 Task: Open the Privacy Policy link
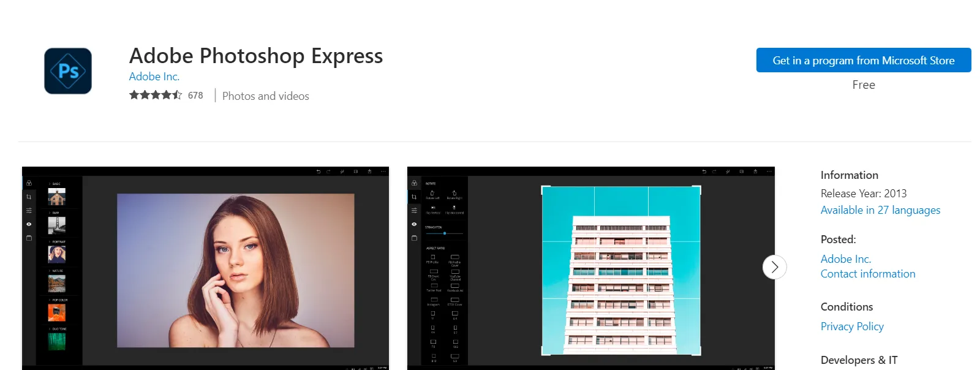click(x=851, y=327)
